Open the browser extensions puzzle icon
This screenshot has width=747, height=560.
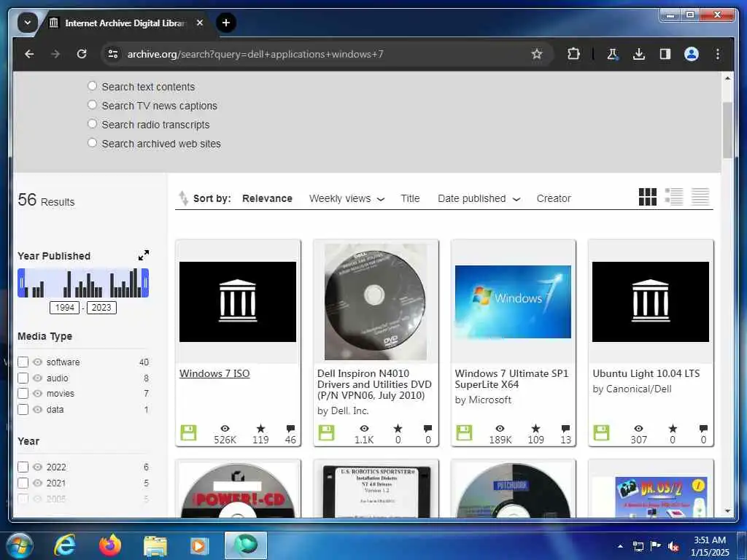(573, 54)
